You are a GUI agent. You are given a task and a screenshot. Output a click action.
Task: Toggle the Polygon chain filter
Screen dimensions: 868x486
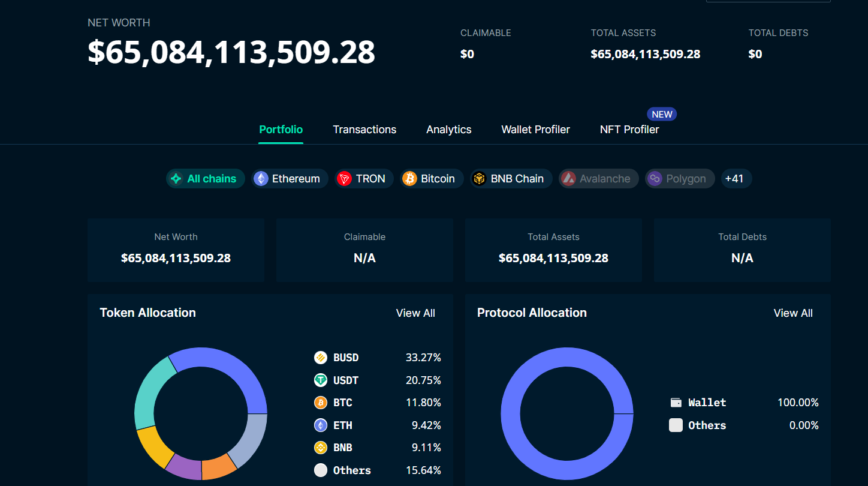coord(680,179)
